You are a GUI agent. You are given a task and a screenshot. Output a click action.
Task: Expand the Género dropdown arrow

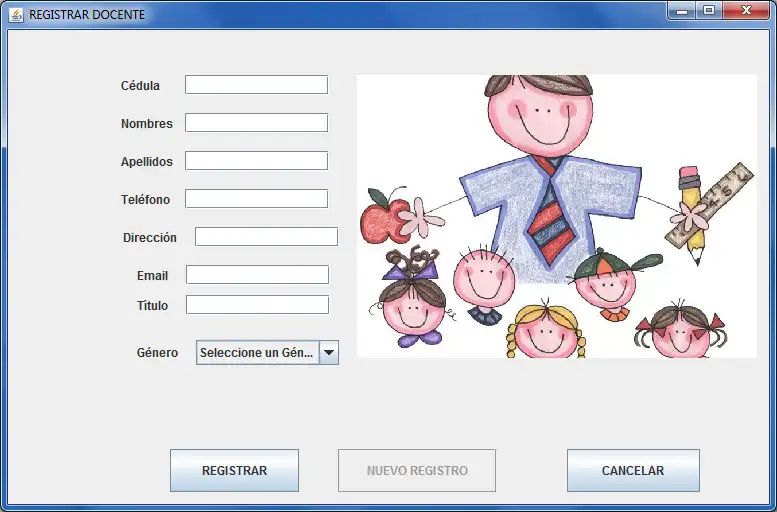tap(329, 352)
